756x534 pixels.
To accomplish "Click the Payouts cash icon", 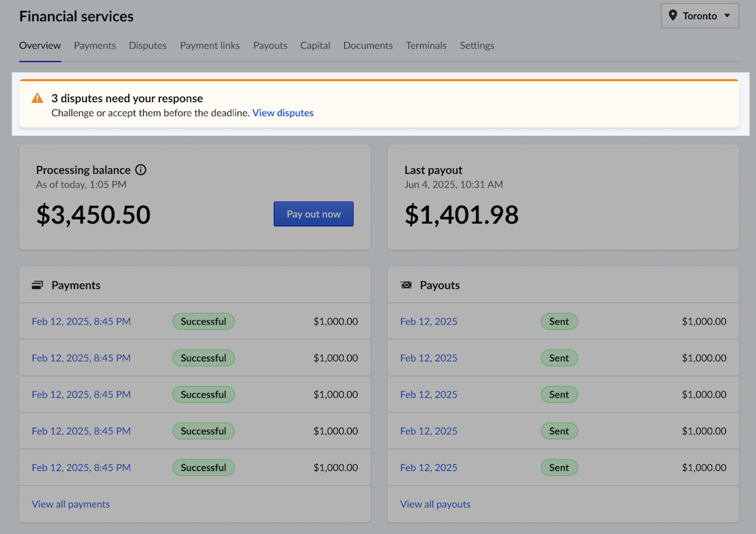I will click(x=406, y=285).
